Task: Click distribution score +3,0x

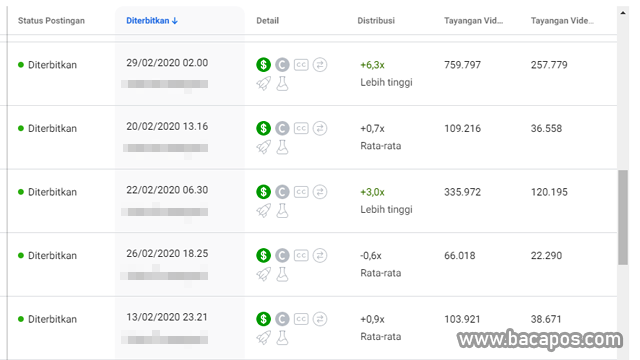Action: pyautogui.click(x=372, y=192)
